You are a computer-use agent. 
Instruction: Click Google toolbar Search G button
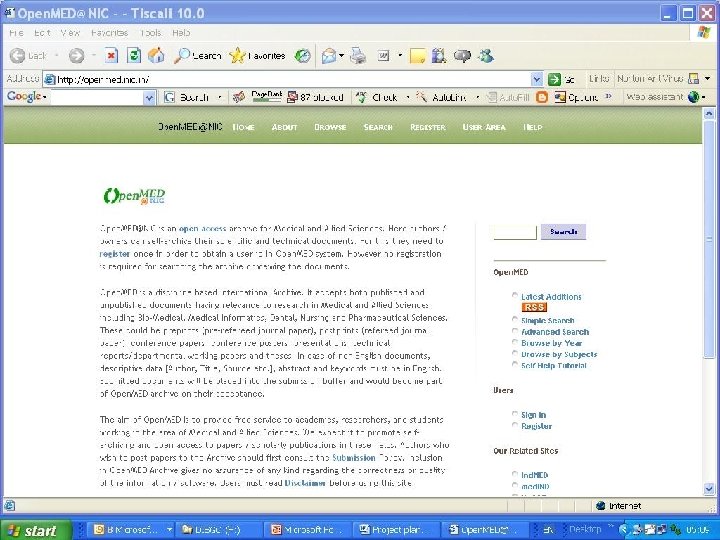[187, 97]
